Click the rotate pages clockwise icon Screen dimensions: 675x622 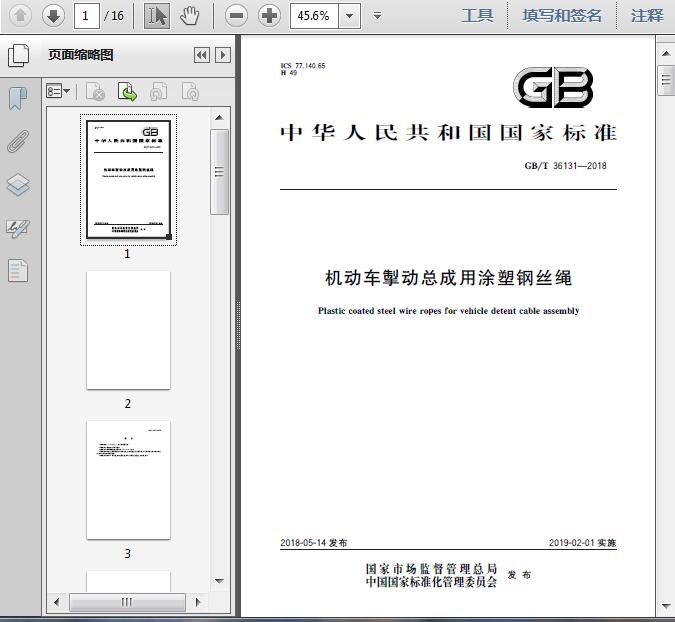coord(190,91)
